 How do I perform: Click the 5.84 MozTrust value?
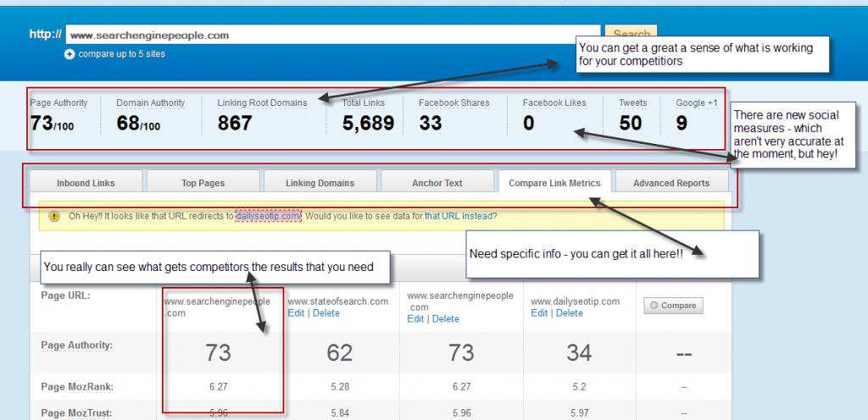pos(340,413)
